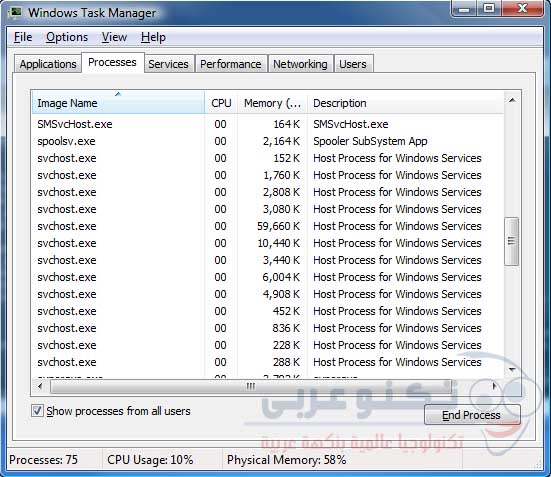Switch to the Applications tab
551x477 pixels.
point(48,64)
